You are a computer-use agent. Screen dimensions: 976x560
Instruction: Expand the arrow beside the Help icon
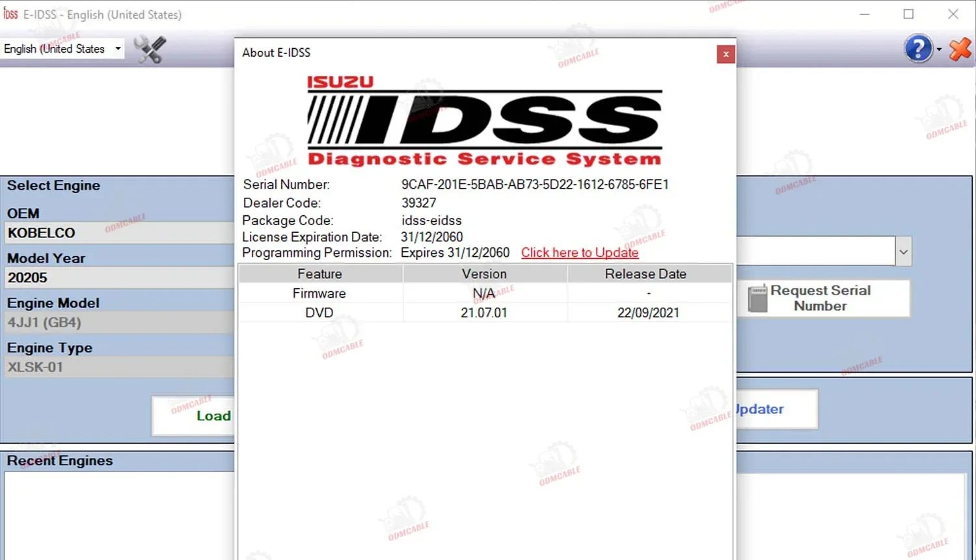coord(939,49)
